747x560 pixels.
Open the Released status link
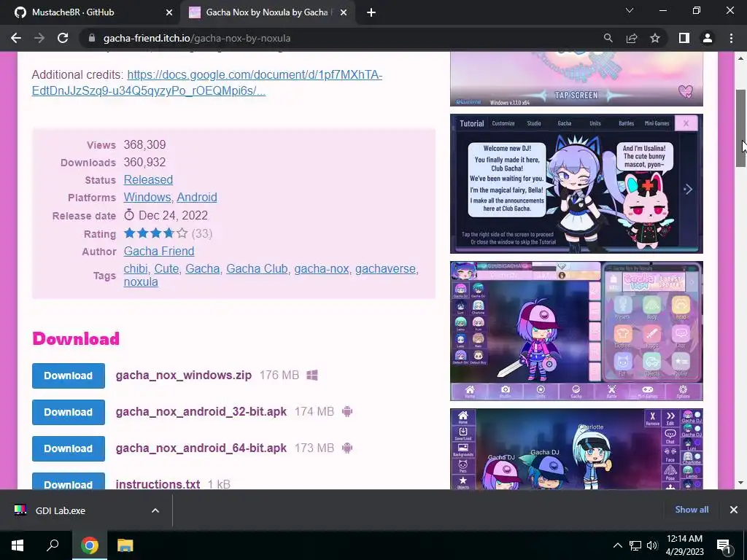pyautogui.click(x=148, y=179)
